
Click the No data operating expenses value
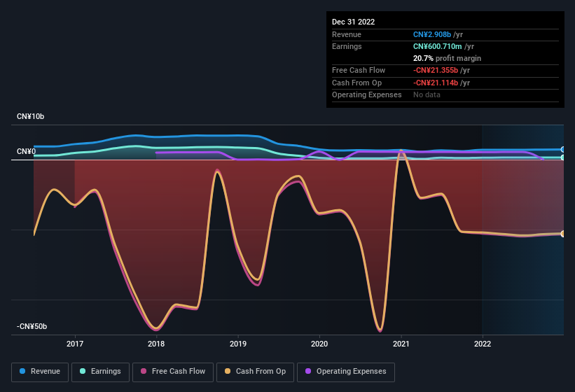point(427,95)
